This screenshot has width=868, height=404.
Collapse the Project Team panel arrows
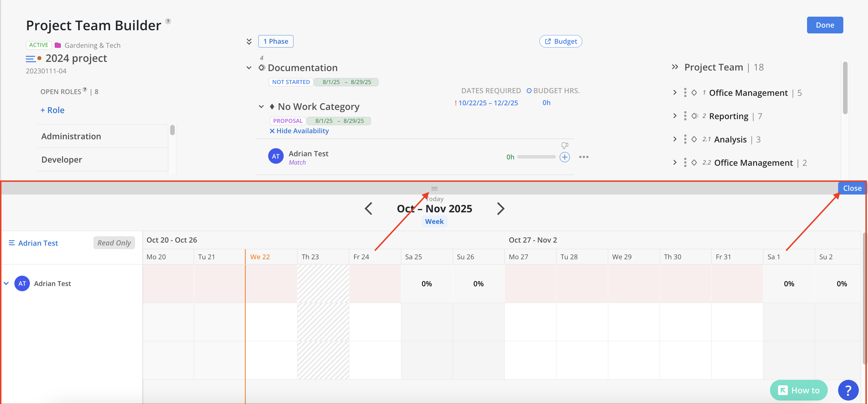coord(675,67)
